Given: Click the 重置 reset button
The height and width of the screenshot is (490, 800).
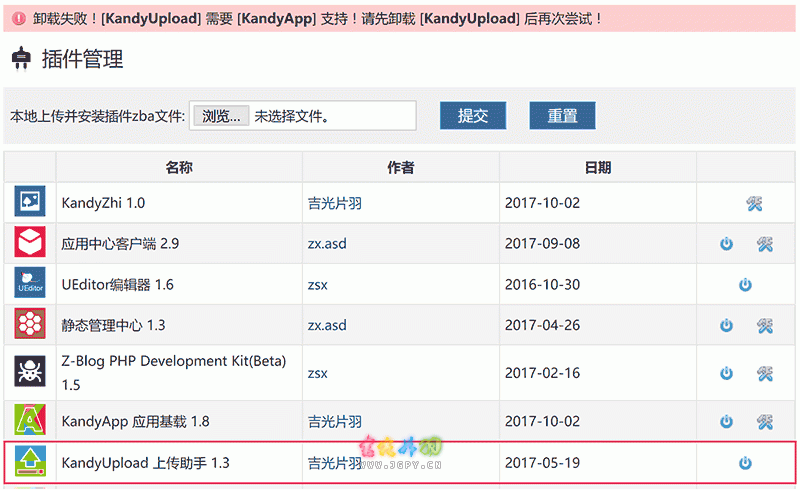Looking at the screenshot, I should (x=562, y=115).
